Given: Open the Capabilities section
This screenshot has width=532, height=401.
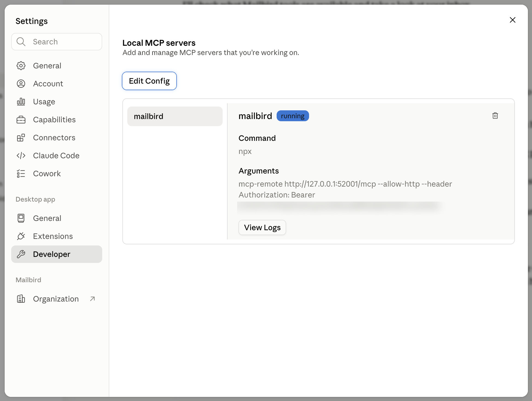Looking at the screenshot, I should (57, 120).
